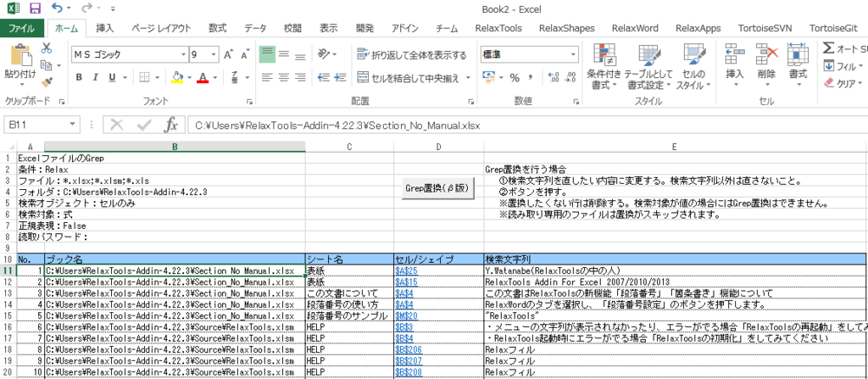Toggle middle vertical align button
The height and width of the screenshot is (379, 868).
[284, 55]
